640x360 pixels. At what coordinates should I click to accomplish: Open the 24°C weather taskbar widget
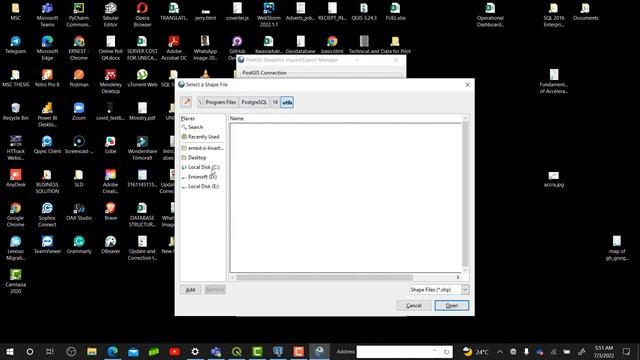pyautogui.click(x=476, y=351)
